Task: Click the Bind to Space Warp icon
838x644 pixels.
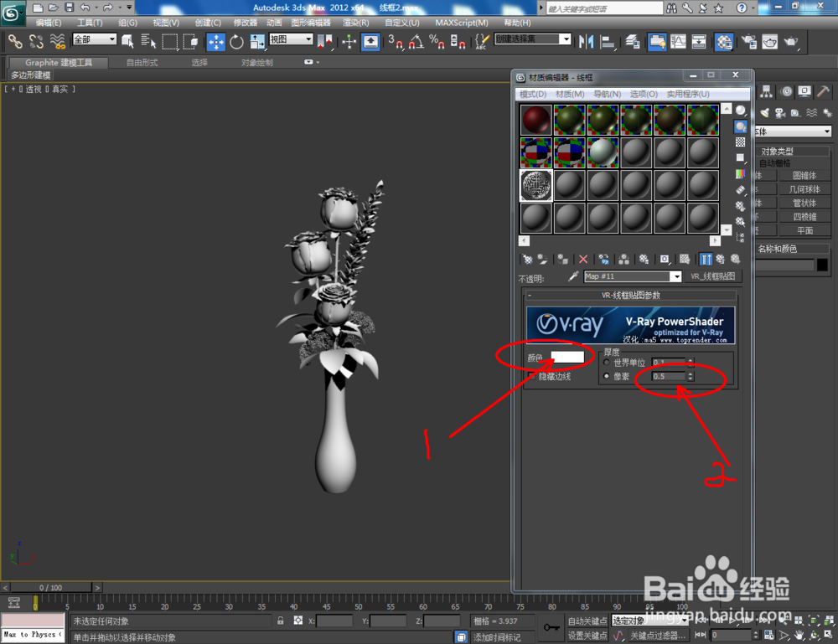Action: 57,42
